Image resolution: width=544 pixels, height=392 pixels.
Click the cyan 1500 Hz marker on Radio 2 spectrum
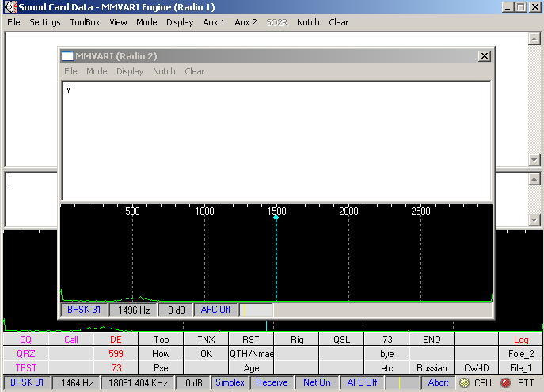point(276,218)
